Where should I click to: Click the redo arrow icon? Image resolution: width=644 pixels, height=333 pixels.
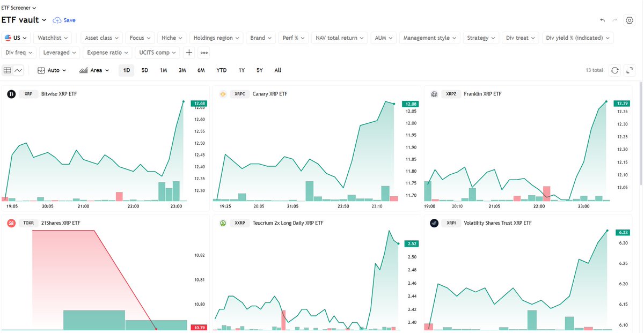(615, 20)
